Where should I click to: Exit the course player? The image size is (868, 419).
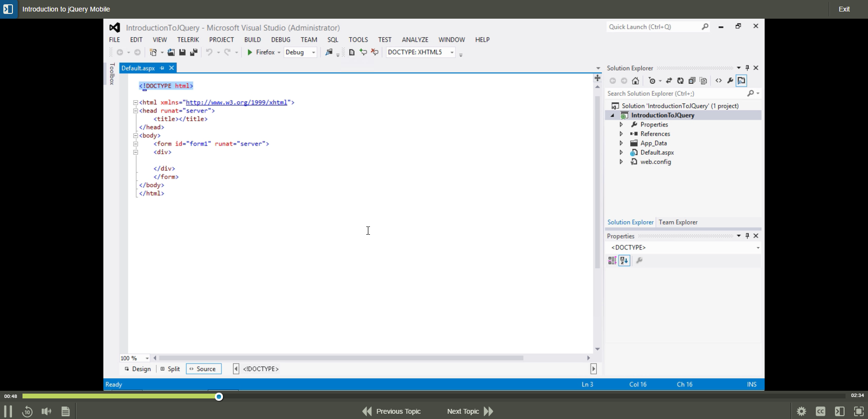pos(844,9)
